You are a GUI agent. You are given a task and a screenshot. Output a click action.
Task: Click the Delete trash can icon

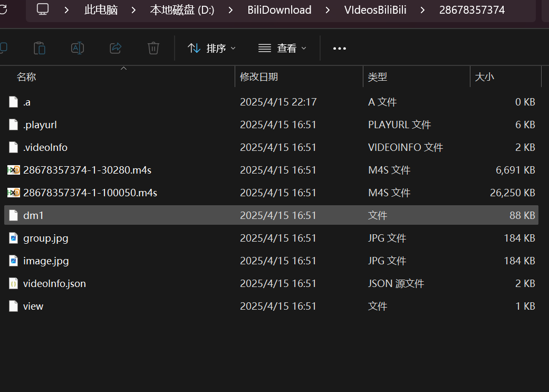point(153,48)
